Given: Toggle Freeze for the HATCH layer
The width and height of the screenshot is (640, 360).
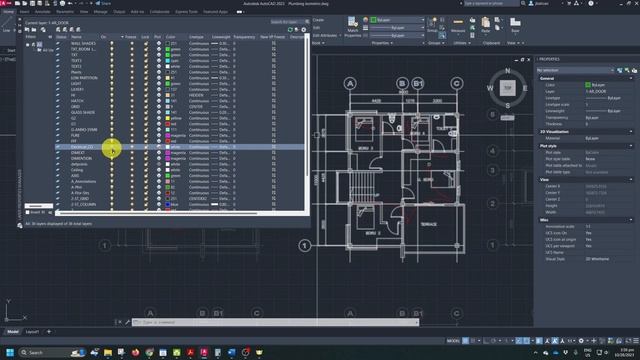Looking at the screenshot, I should pos(132,101).
